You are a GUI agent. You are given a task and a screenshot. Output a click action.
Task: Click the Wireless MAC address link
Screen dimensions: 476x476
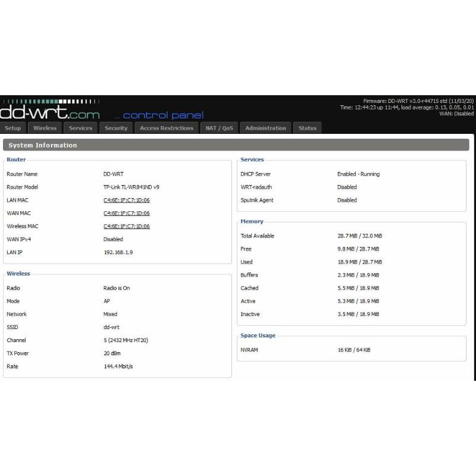point(127,226)
